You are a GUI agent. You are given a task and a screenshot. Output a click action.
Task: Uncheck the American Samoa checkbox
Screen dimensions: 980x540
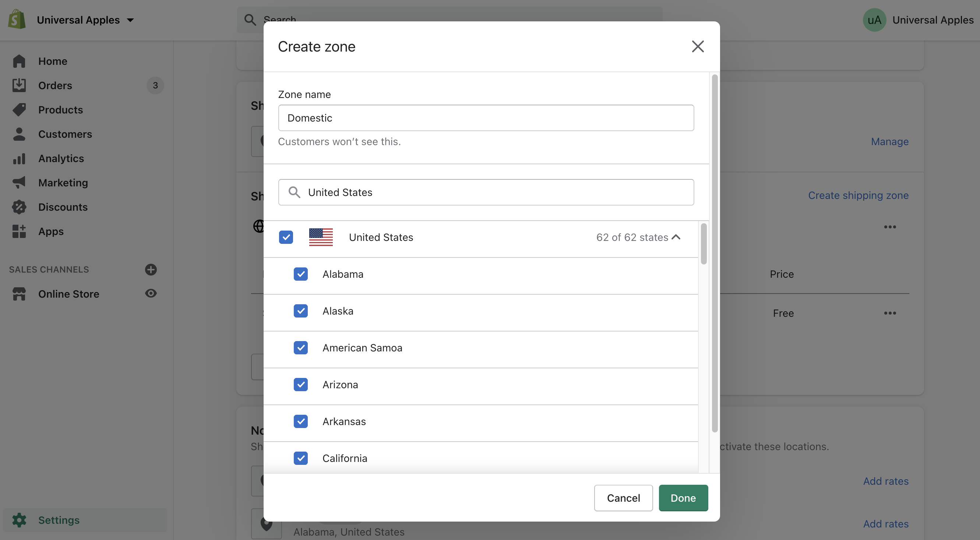[x=300, y=348]
